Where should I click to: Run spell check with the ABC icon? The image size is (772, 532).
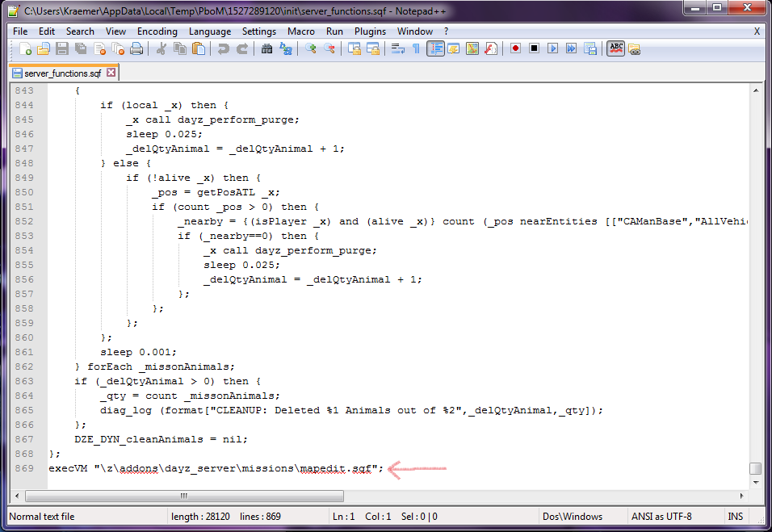pyautogui.click(x=617, y=48)
